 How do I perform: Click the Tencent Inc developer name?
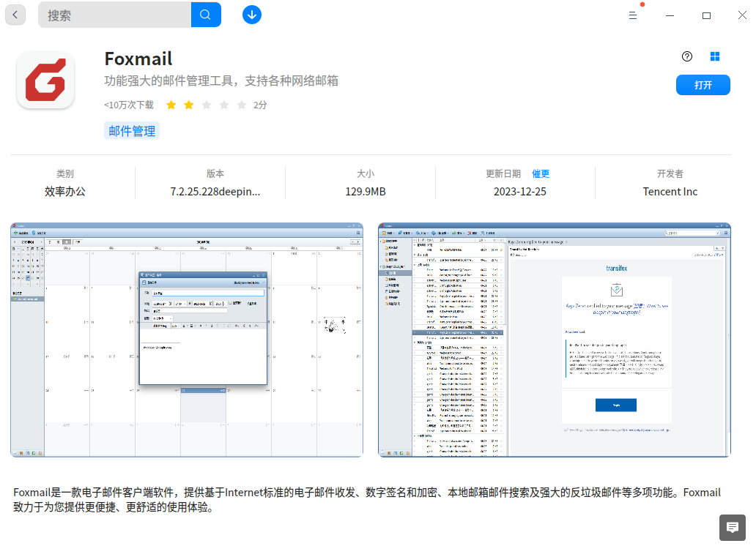pos(670,192)
